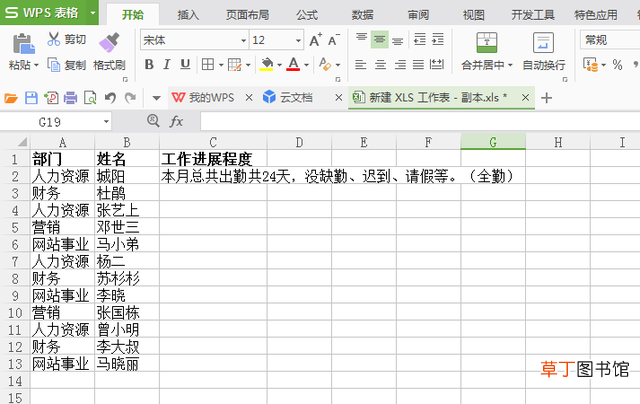Click the formula bar input field
The width and height of the screenshot is (640, 404).
point(420,121)
